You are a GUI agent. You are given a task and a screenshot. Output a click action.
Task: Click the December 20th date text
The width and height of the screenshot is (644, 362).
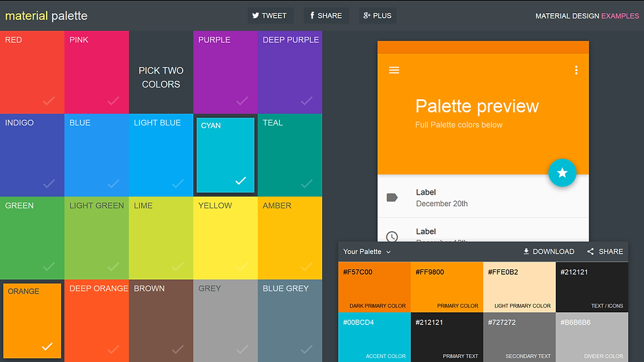click(442, 204)
